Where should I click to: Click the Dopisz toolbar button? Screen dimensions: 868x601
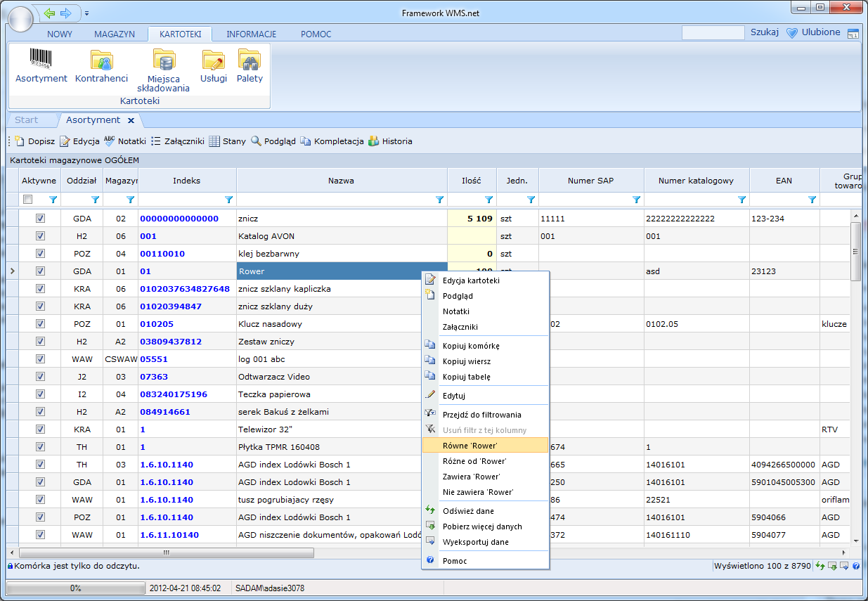tap(34, 141)
